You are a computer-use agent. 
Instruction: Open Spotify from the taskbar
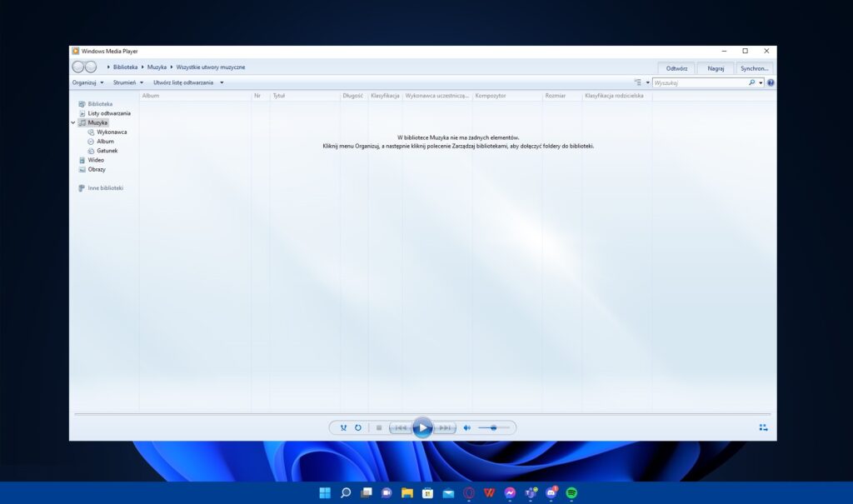point(571,493)
